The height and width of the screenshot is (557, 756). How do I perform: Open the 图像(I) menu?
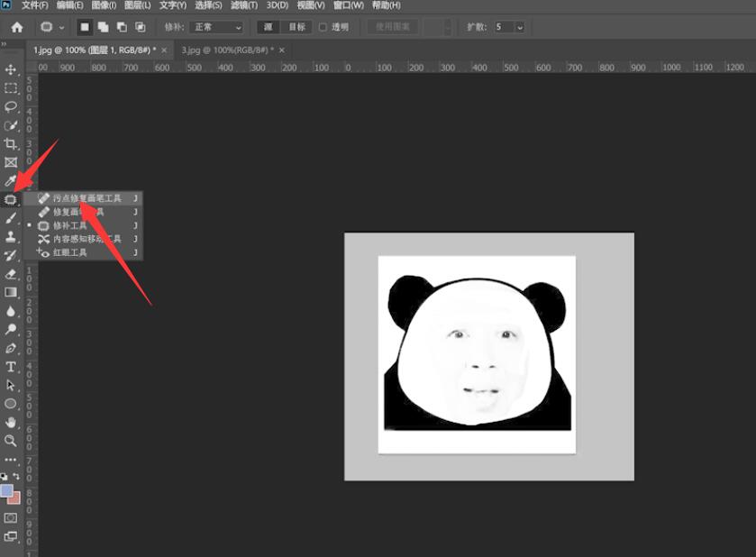[104, 5]
